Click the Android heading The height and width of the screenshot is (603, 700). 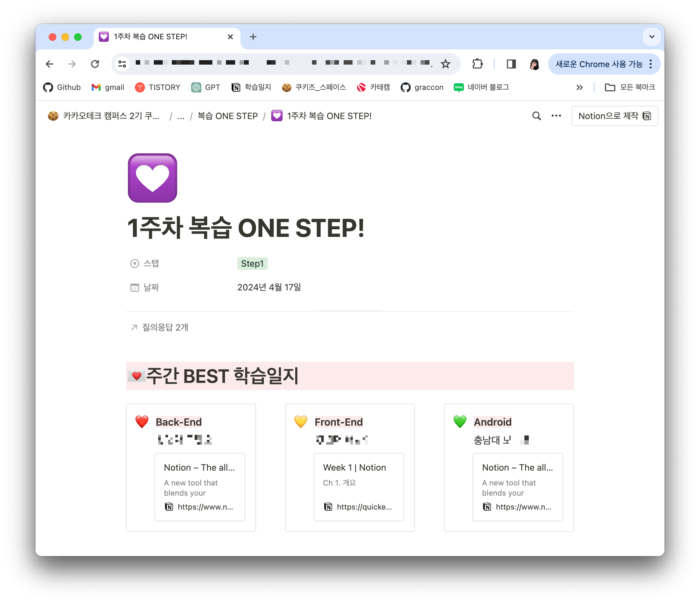493,422
